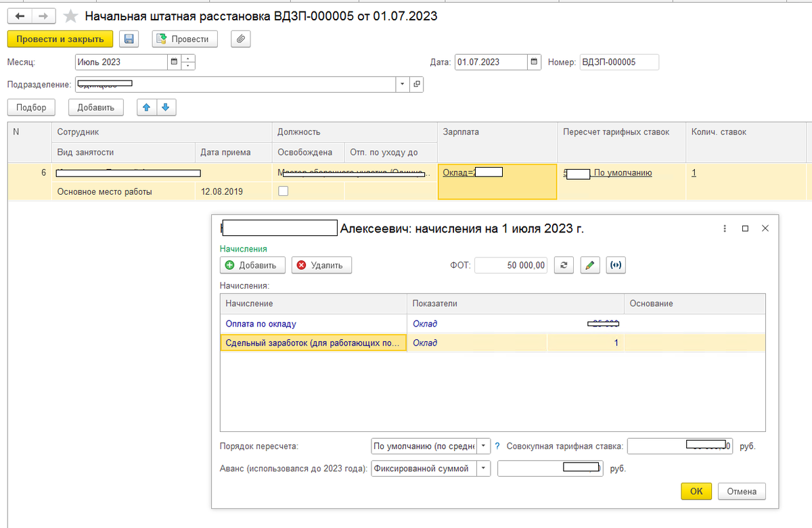Click Добавить in the Начисления dialog
The image size is (812, 528).
[253, 266]
